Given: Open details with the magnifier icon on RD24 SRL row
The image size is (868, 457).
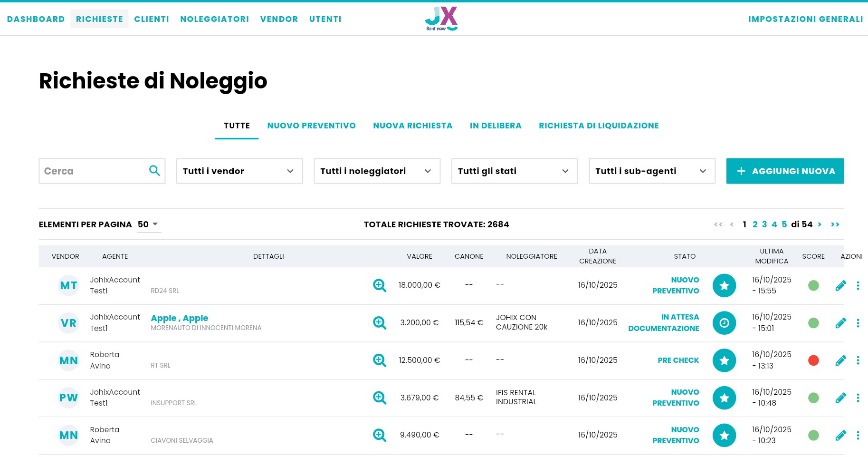Looking at the screenshot, I should [x=379, y=285].
